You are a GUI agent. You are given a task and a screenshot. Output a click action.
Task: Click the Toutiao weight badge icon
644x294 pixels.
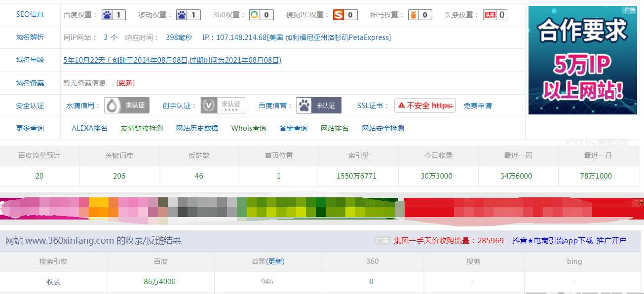click(x=495, y=15)
